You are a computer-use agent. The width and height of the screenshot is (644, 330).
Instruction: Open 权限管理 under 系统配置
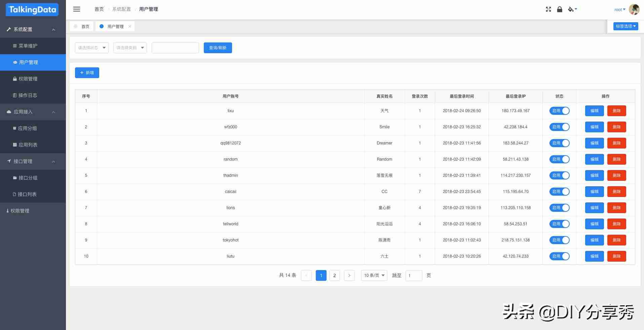[33, 79]
